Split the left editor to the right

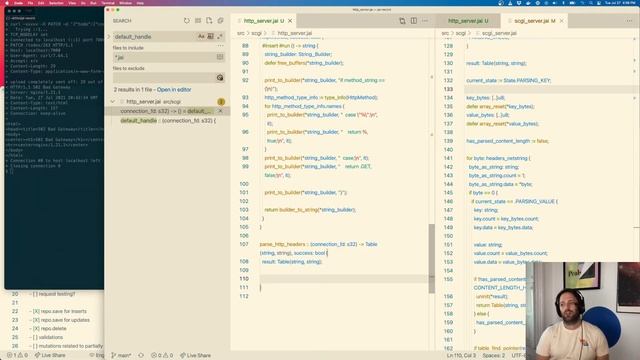click(414, 21)
